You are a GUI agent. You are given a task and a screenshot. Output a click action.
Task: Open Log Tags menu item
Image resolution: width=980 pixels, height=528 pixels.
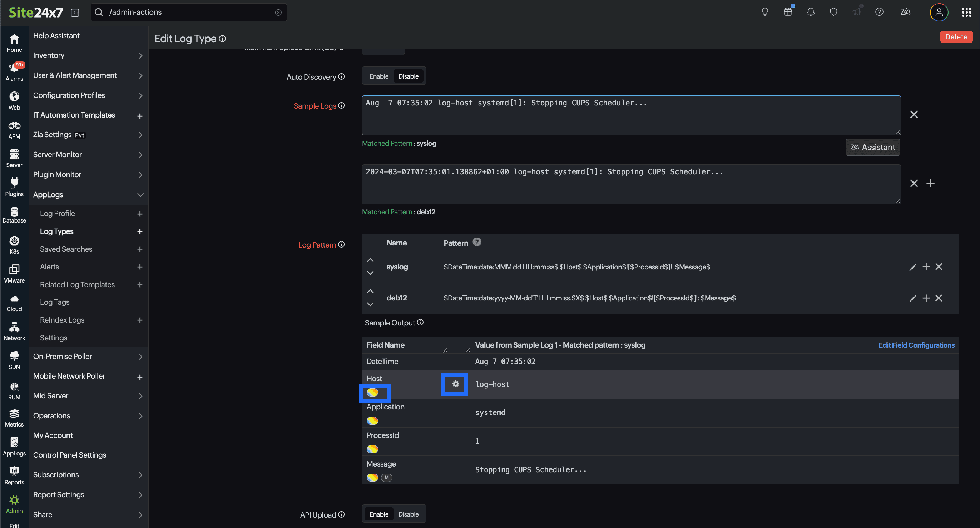(55, 302)
